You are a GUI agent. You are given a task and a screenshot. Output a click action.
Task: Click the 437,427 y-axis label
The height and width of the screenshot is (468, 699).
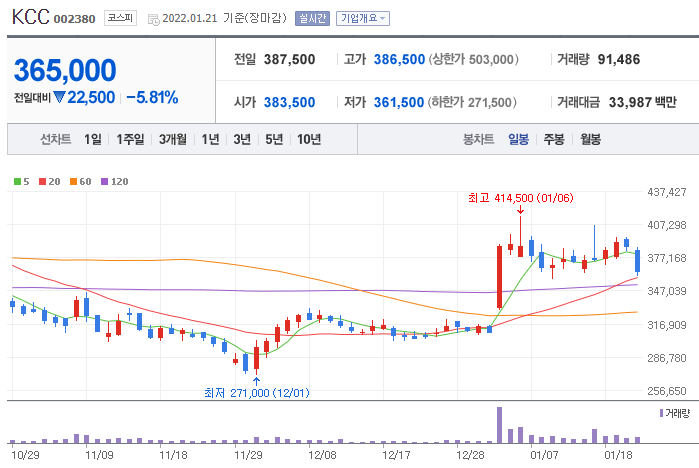click(x=667, y=192)
